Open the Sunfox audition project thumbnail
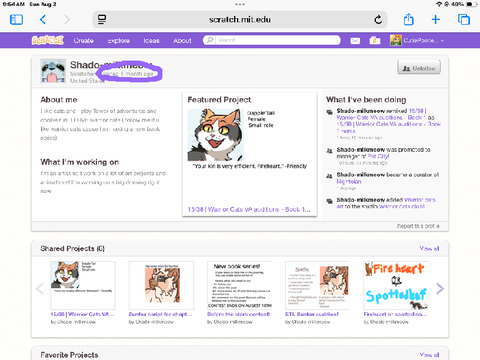 click(x=318, y=285)
